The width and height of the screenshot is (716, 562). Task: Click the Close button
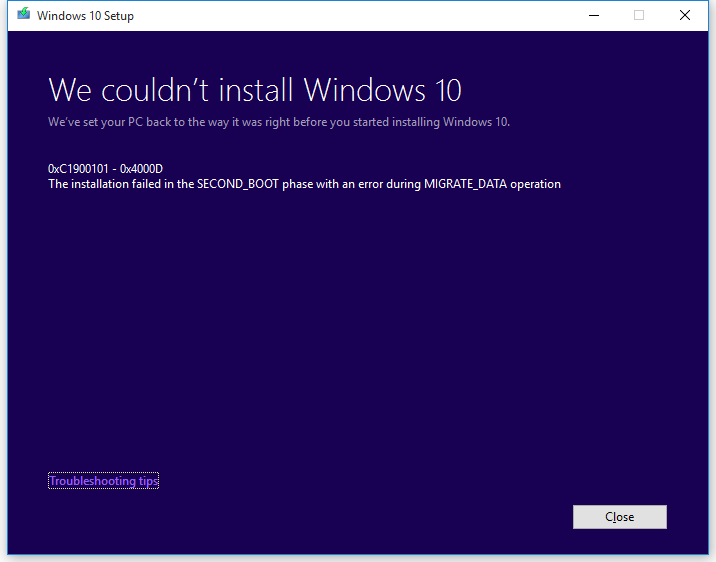point(620,517)
